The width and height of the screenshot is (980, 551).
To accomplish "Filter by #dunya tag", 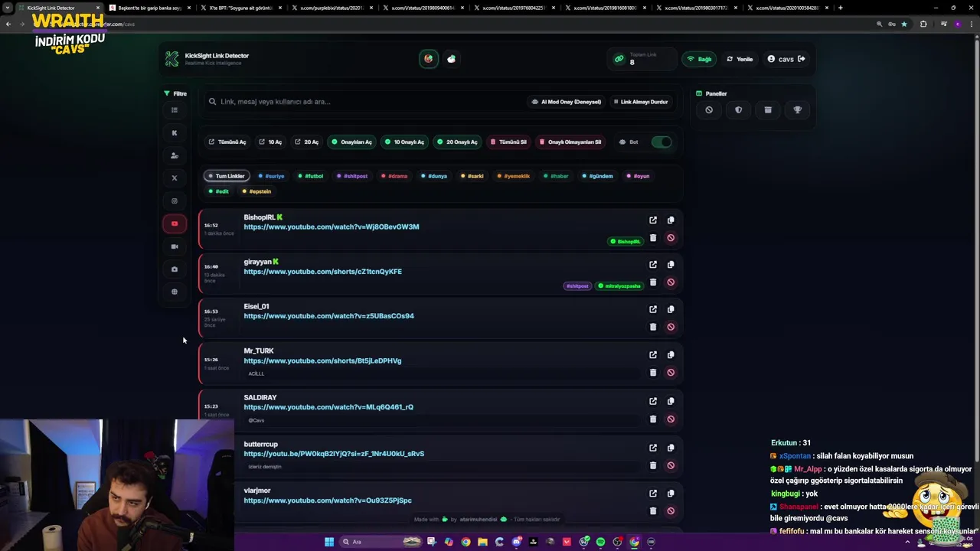I will [434, 176].
